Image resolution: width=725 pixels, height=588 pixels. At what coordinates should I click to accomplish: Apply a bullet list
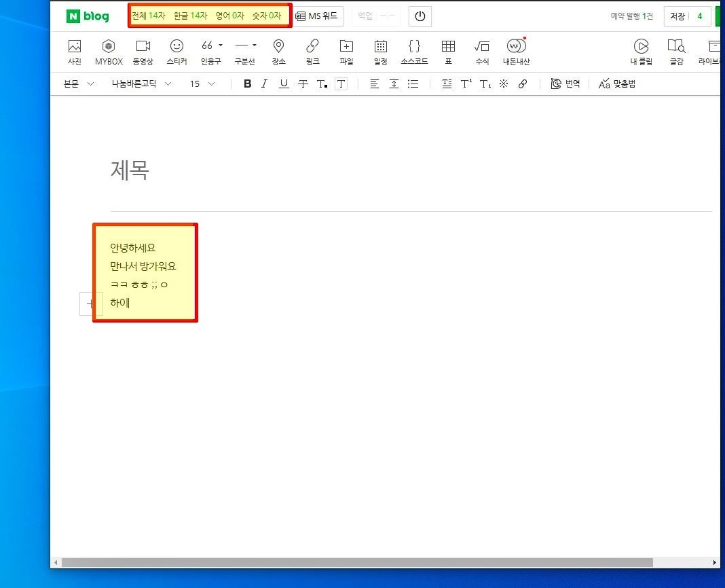(x=413, y=84)
